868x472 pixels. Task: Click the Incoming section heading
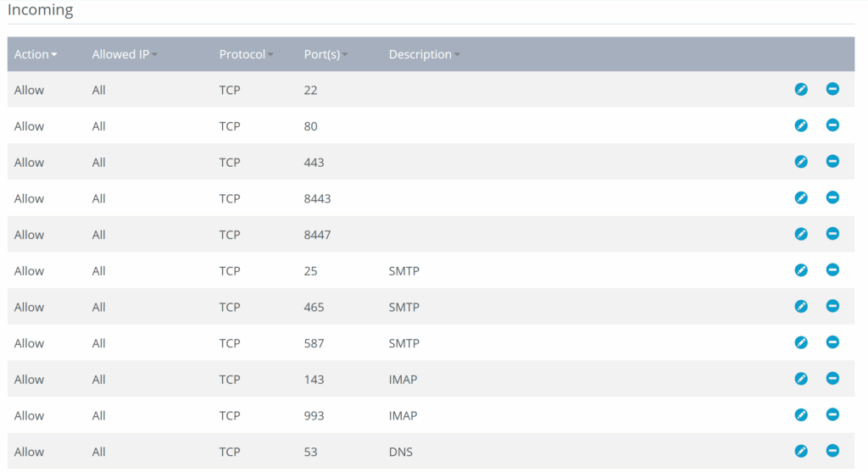click(41, 11)
